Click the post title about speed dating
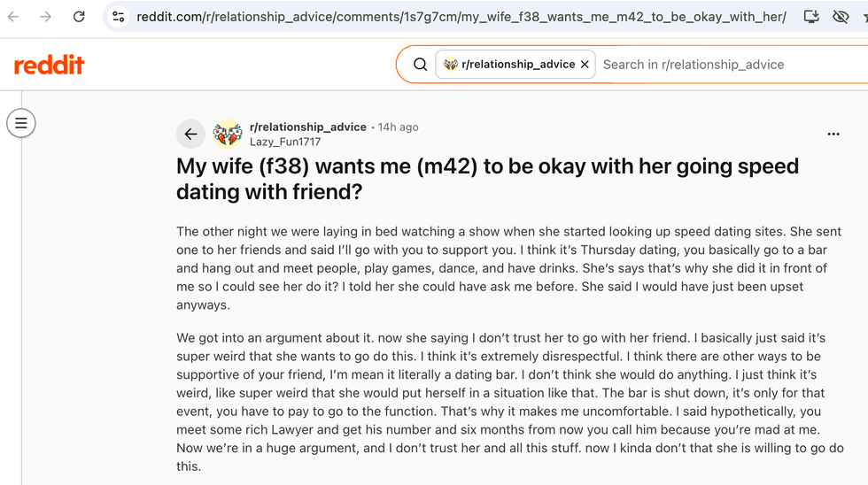 tap(487, 179)
